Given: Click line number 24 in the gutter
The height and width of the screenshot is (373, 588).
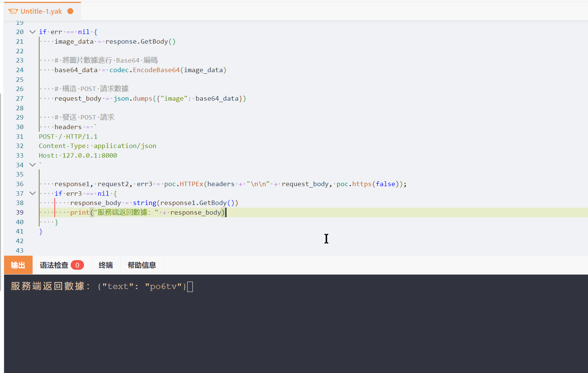Looking at the screenshot, I should pos(20,70).
